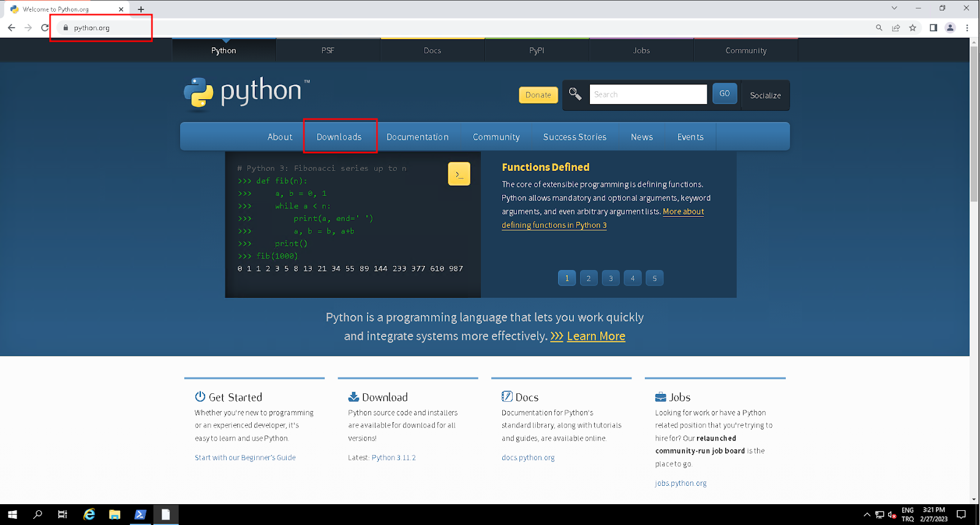
Task: Click the padlock site info icon
Action: 66,28
